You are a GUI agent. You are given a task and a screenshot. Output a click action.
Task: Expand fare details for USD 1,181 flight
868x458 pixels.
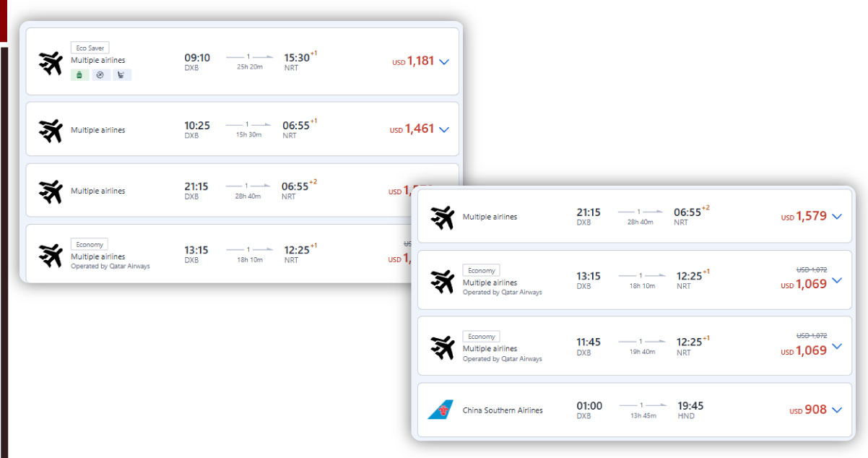[x=444, y=62]
